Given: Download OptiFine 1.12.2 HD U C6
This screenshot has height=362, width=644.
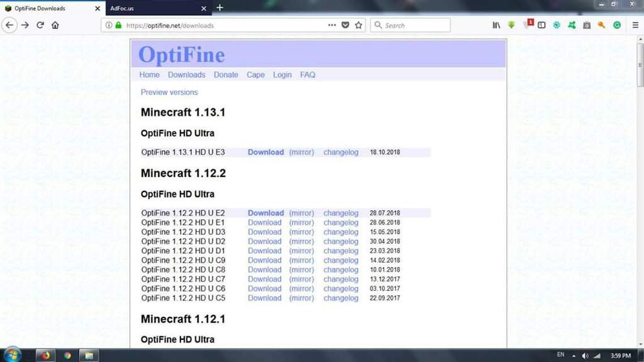Looking at the screenshot, I should click(265, 289).
